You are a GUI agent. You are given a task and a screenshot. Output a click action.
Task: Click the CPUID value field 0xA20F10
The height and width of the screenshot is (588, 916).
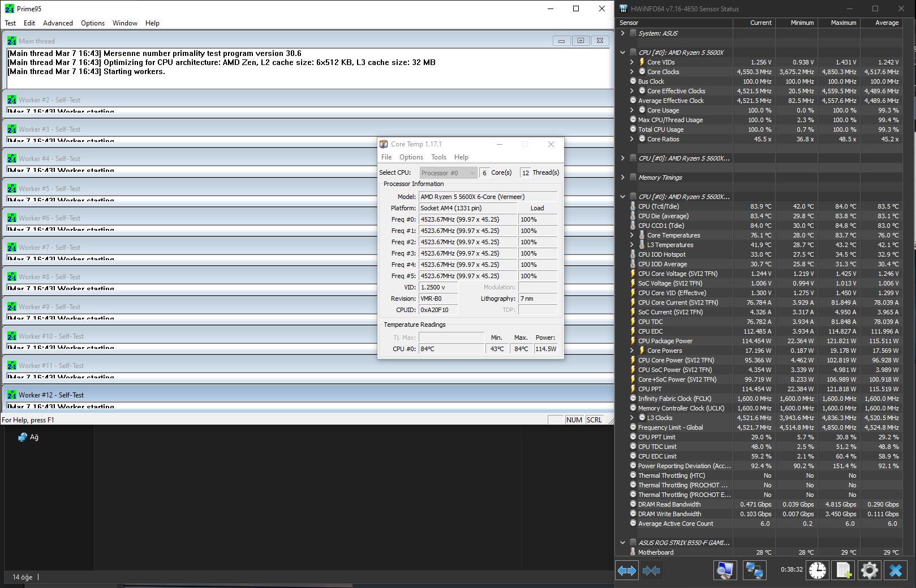point(438,310)
